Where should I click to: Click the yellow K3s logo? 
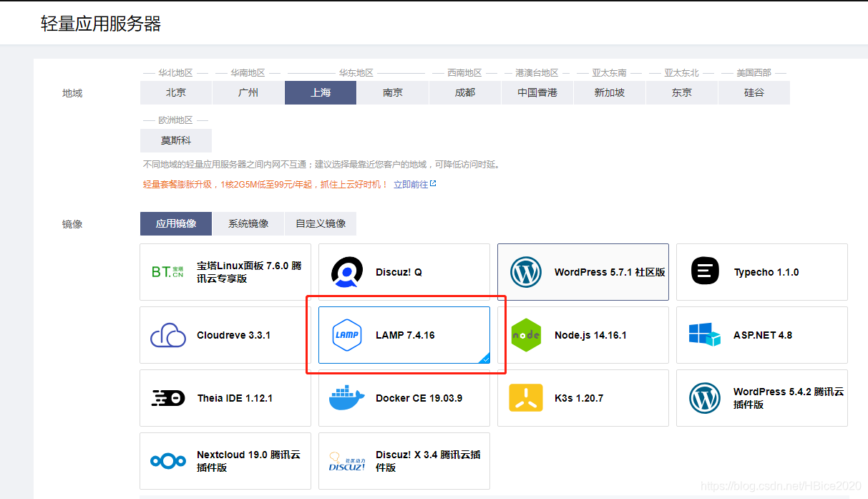pos(526,398)
